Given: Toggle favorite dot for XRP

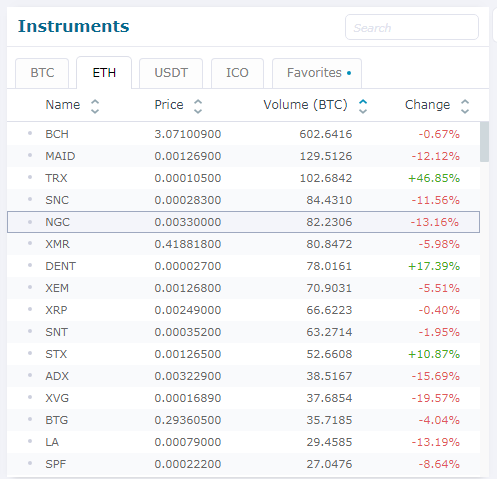Looking at the screenshot, I should click(x=30, y=309).
